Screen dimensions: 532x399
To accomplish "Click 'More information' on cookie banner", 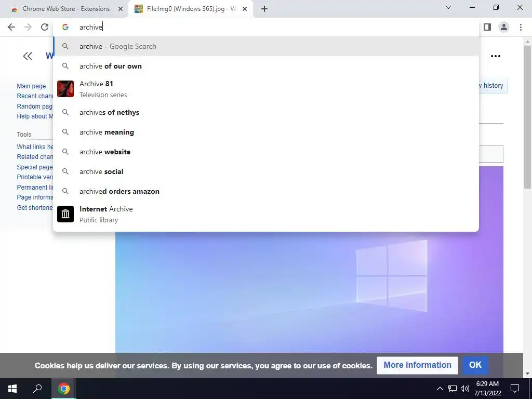I will (417, 365).
